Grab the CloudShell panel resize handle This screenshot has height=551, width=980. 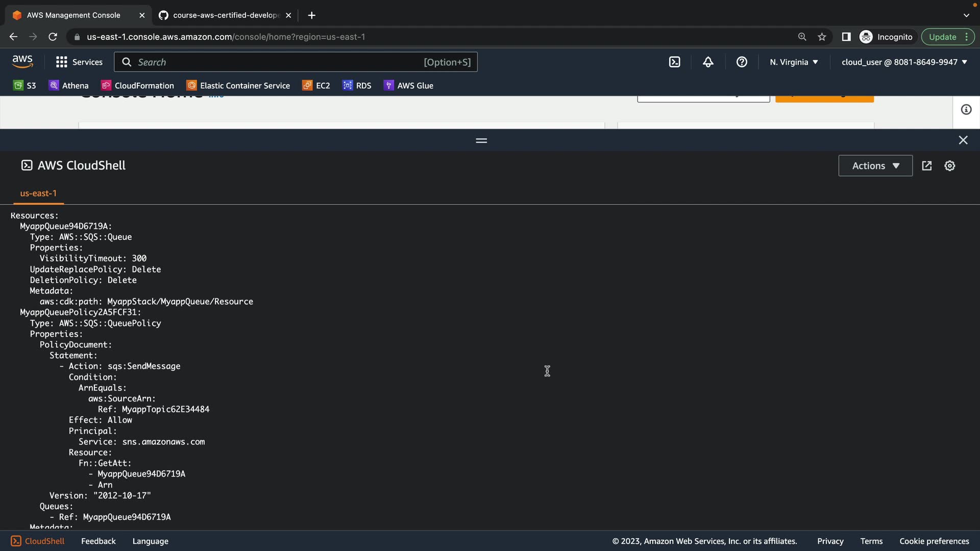[481, 140]
